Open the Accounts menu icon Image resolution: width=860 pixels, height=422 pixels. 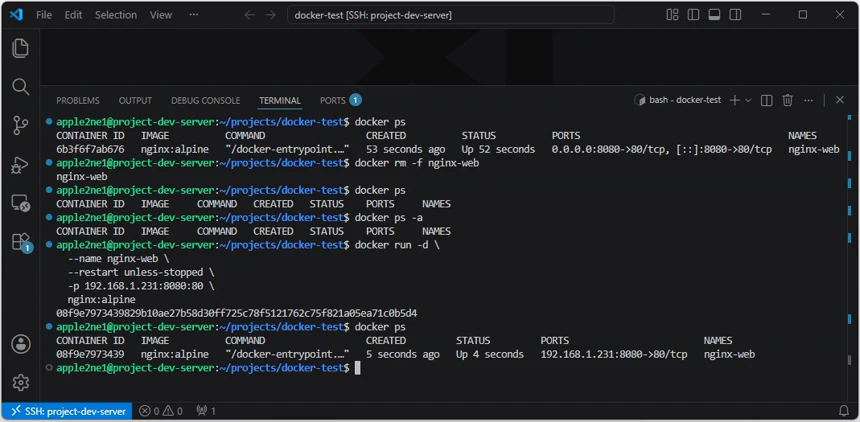pyautogui.click(x=21, y=344)
